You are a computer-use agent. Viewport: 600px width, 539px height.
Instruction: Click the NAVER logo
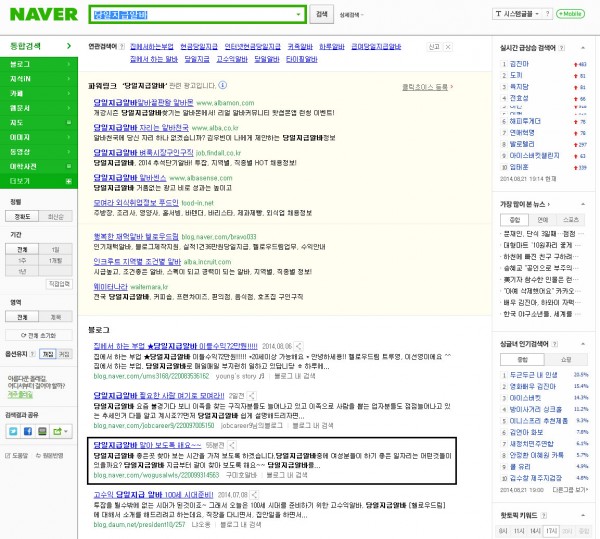tap(44, 15)
